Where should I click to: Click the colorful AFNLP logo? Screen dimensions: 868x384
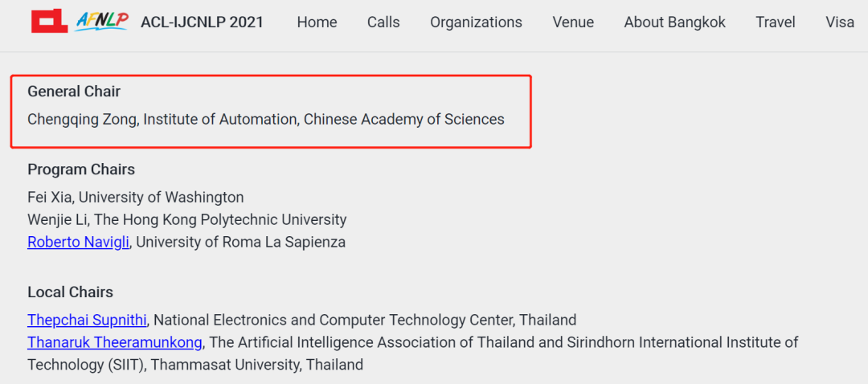click(101, 21)
